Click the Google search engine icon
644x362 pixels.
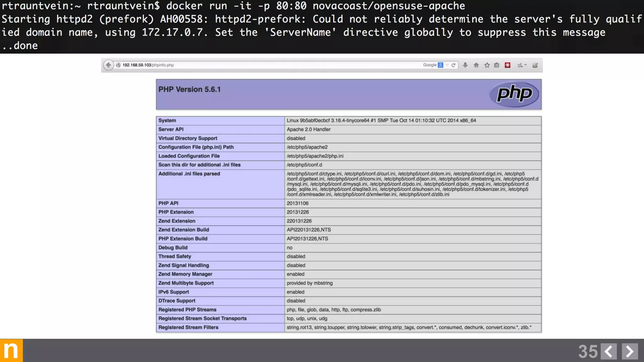[441, 65]
